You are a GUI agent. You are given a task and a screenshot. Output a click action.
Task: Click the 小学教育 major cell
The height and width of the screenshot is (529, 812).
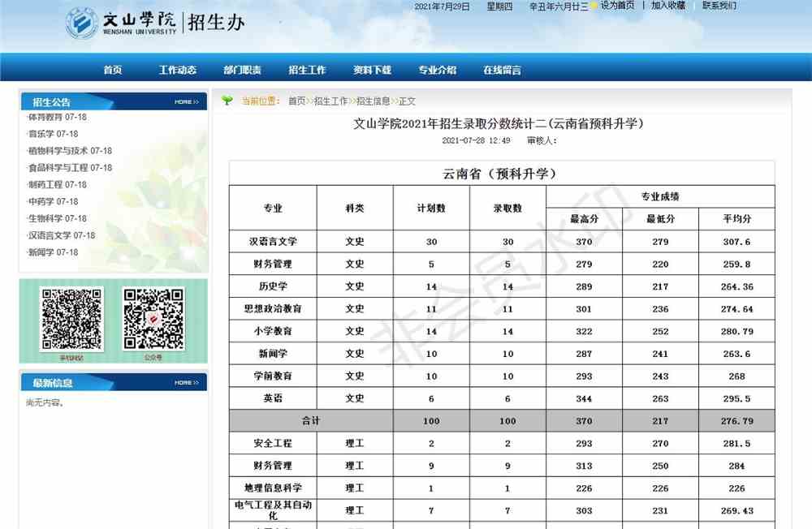(273, 331)
